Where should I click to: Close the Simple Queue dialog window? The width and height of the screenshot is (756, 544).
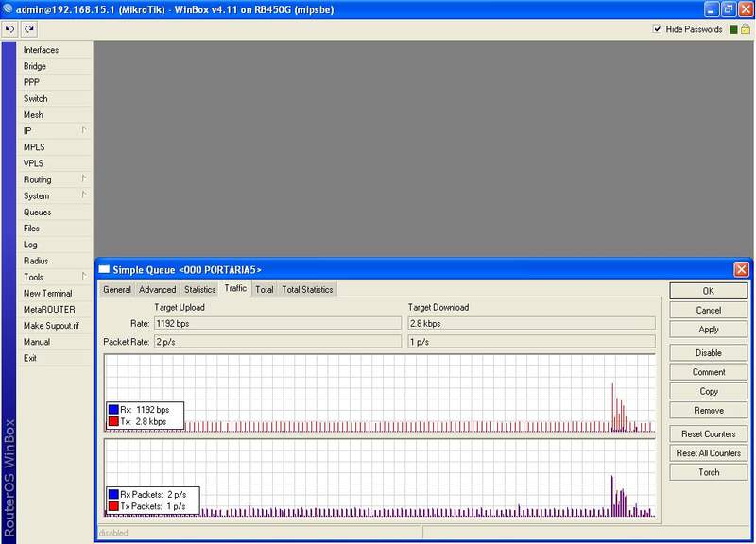pos(741,270)
